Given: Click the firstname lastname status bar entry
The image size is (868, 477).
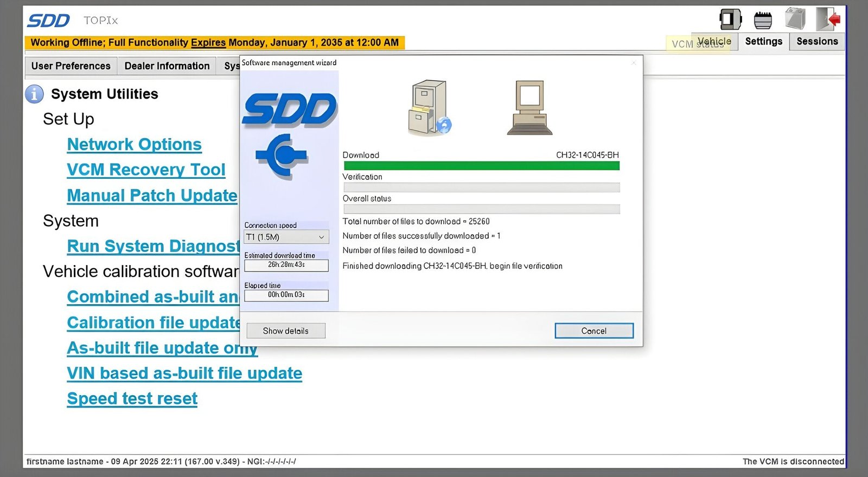Looking at the screenshot, I should 161,461.
